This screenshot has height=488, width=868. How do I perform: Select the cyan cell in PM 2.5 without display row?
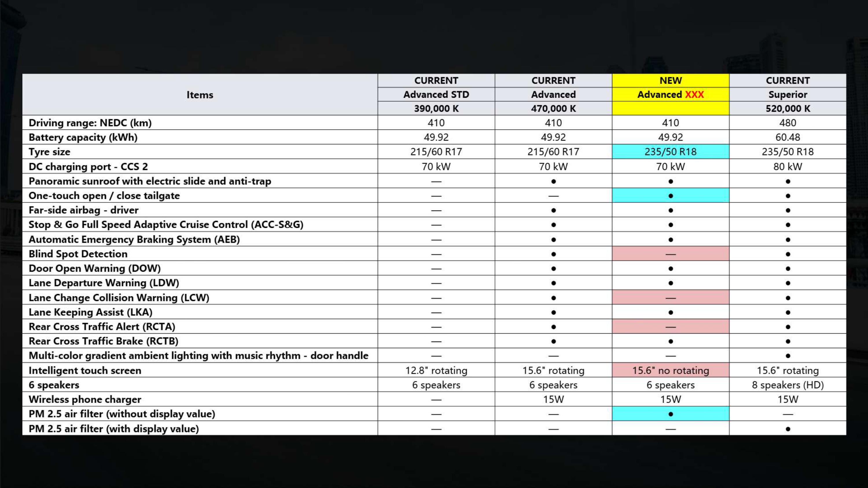coord(671,414)
